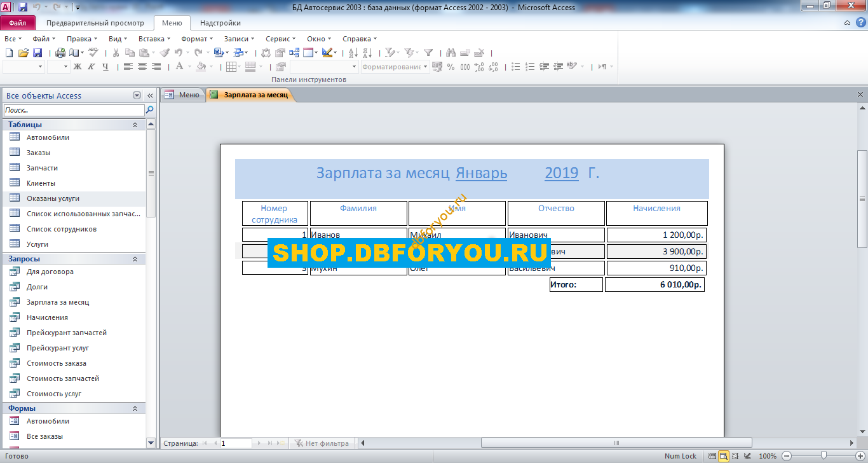
Task: Toggle italic (К) formatting
Action: [x=91, y=66]
